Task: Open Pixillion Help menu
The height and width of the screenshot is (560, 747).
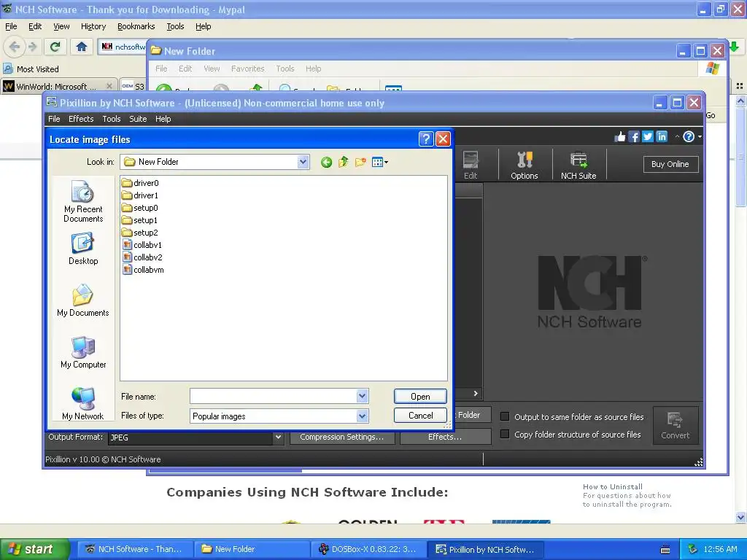Action: (x=163, y=119)
